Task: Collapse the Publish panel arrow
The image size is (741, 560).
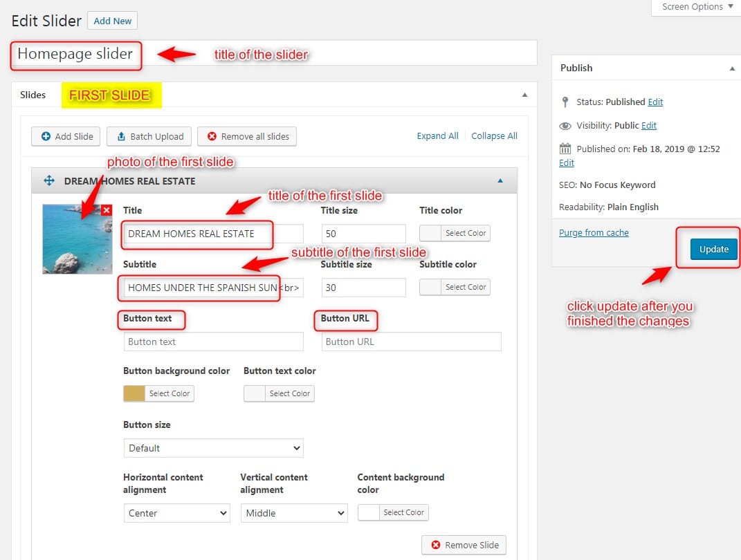Action: [x=731, y=68]
